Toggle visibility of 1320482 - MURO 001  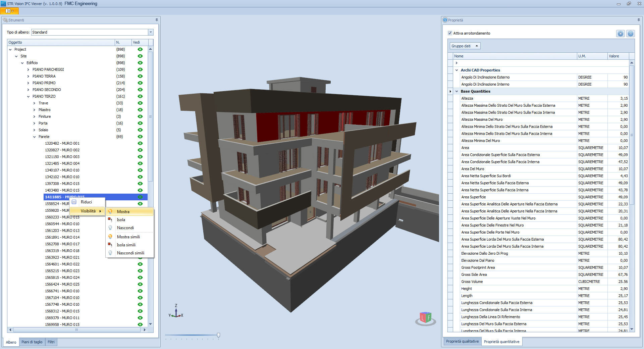[140, 143]
